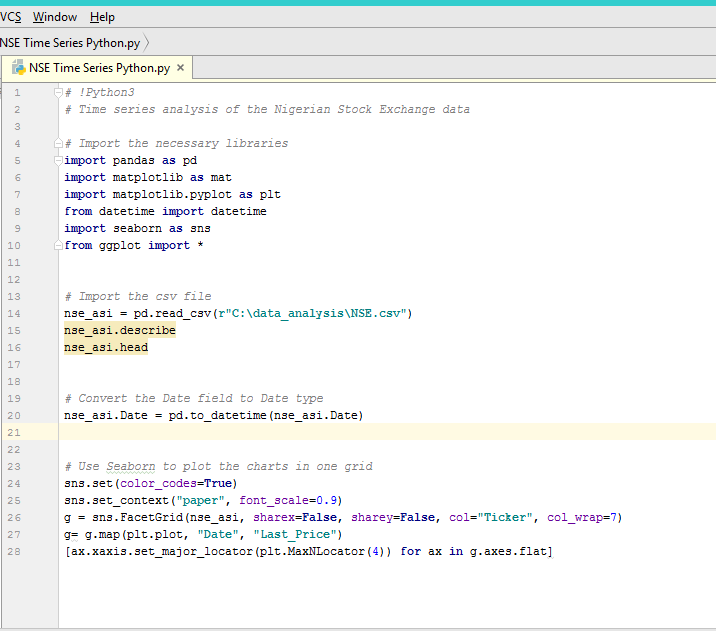Click line number 14 in the gutter
716x631 pixels.
click(x=14, y=314)
